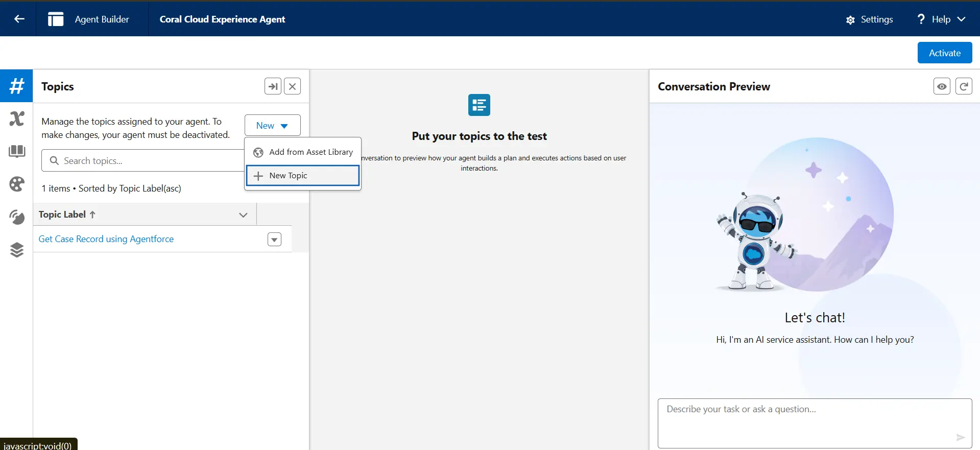The width and height of the screenshot is (980, 450).
Task: Click the '1 items • Sorted by Topic Label(asc)' text
Action: (111, 188)
